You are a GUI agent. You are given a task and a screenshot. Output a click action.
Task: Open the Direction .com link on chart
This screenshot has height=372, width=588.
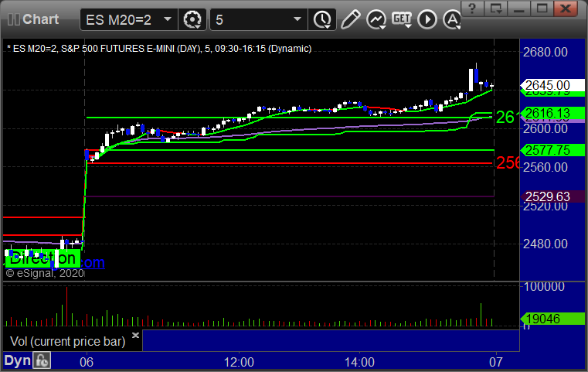point(55,259)
